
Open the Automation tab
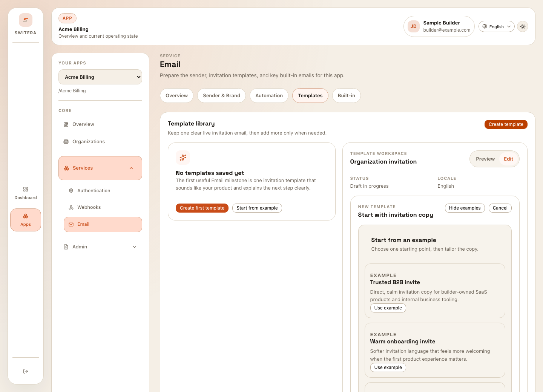point(269,96)
